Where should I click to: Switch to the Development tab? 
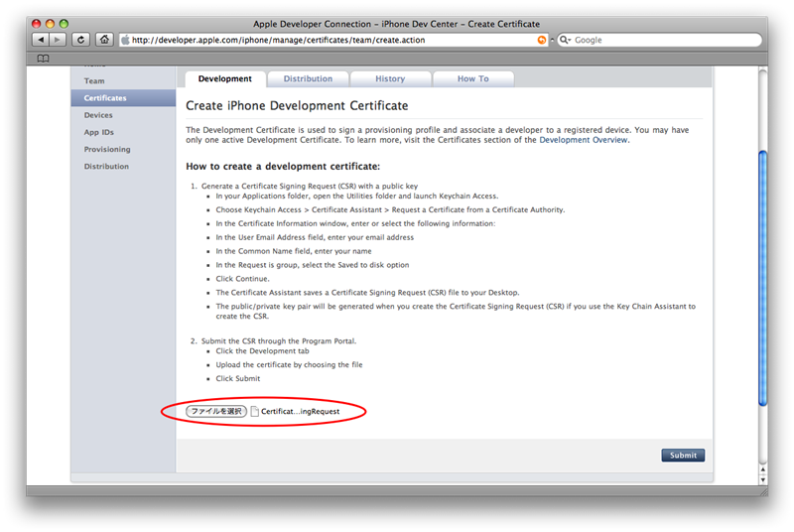225,79
